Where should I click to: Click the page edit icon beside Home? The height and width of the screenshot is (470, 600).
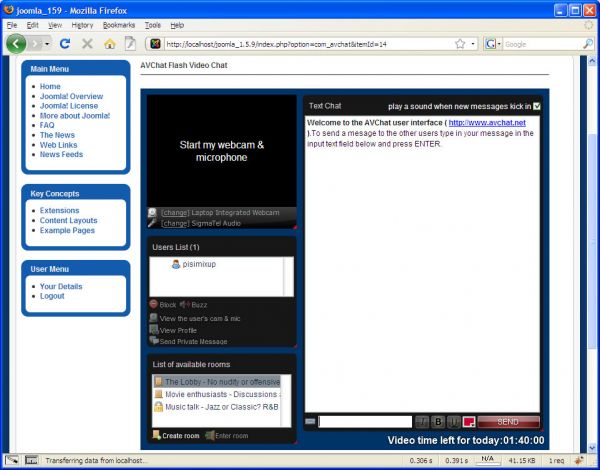[x=130, y=44]
